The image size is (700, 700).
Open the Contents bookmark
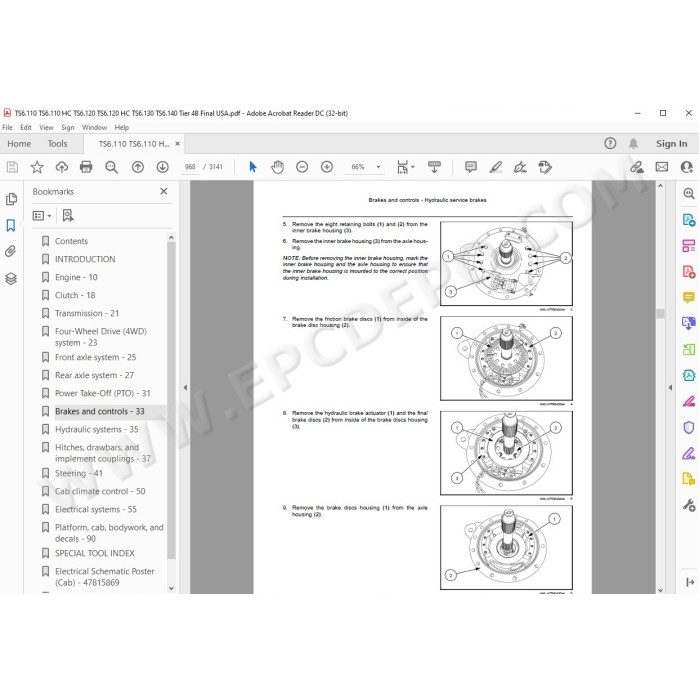[x=71, y=241]
